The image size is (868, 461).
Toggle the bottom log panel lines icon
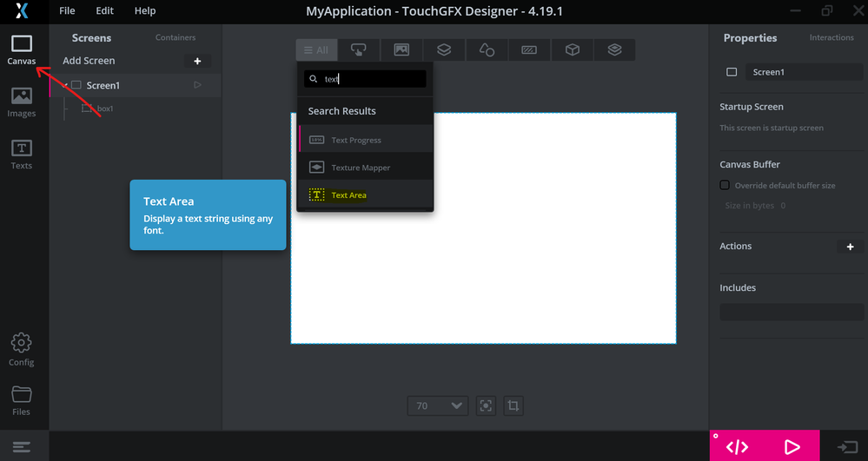22,446
